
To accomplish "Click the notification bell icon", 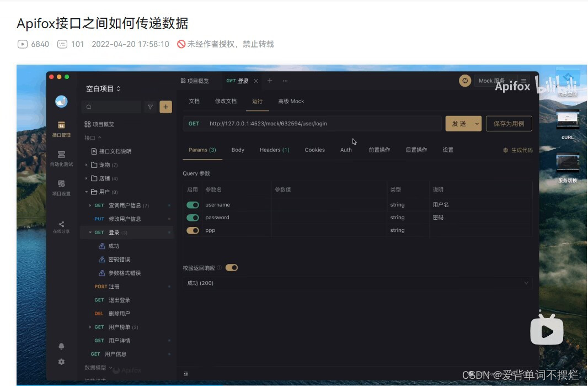I will click(x=61, y=346).
